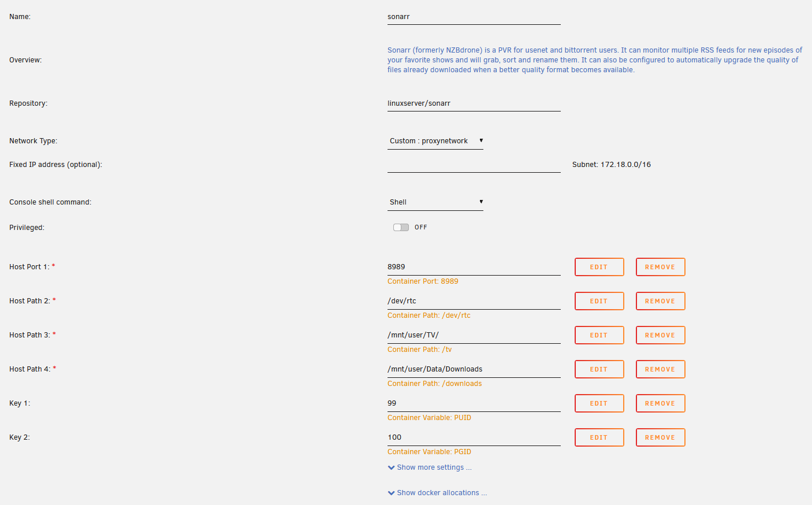Click the Container Port: 8989 text
Screen dimensions: 812x505
[x=423, y=281]
